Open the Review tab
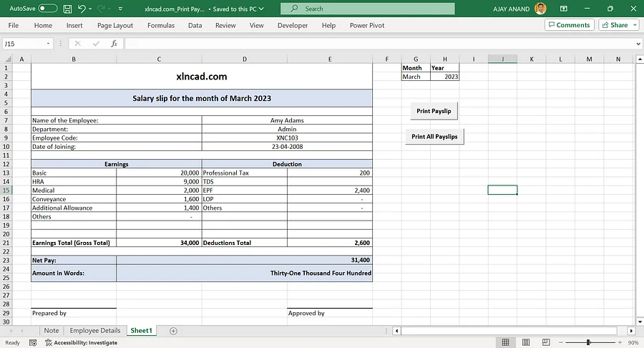The width and height of the screenshot is (644, 348). [225, 26]
